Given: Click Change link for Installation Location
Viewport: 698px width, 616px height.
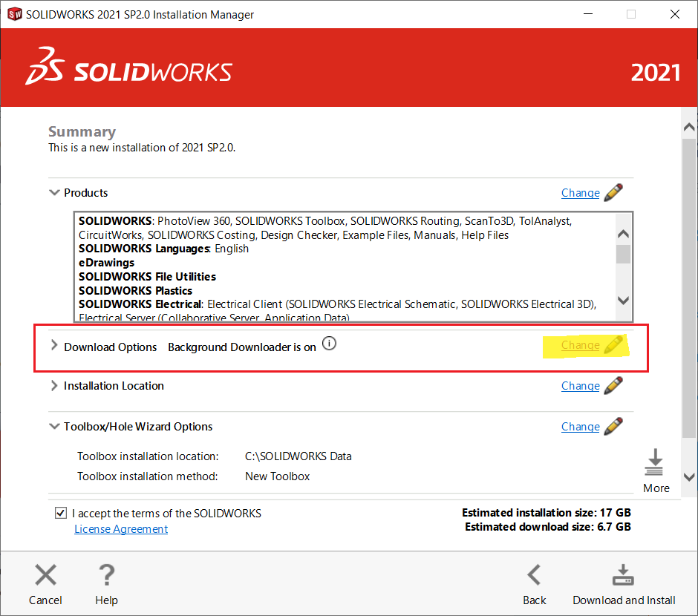Looking at the screenshot, I should (580, 386).
